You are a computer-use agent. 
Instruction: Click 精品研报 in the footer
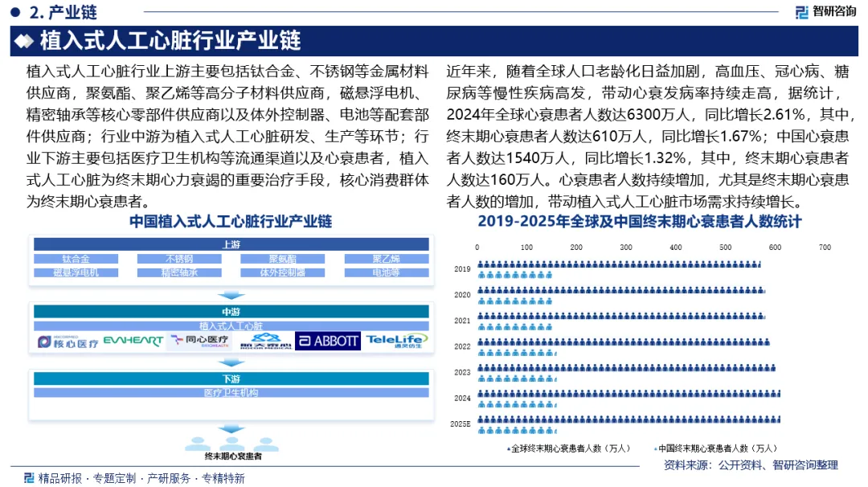click(59, 478)
